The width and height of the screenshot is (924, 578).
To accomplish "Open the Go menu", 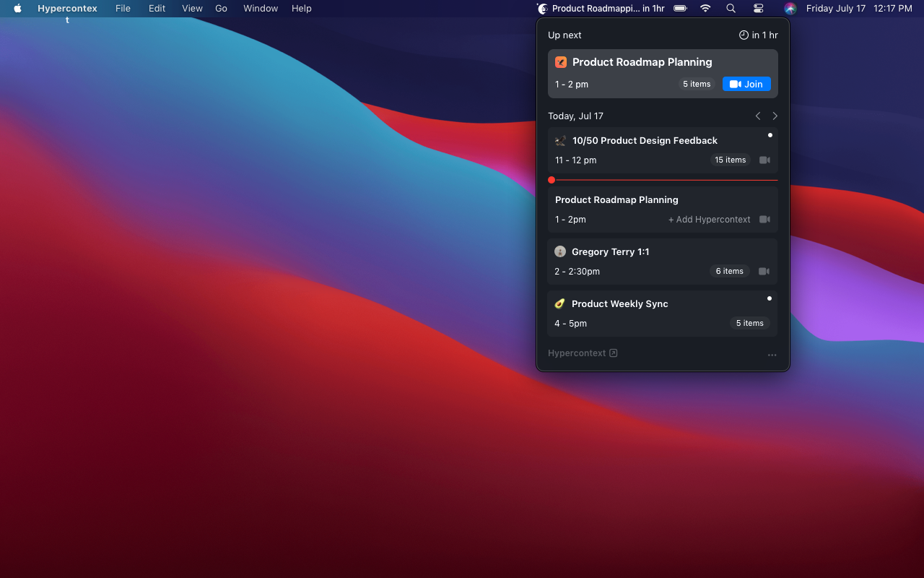I will pyautogui.click(x=221, y=9).
